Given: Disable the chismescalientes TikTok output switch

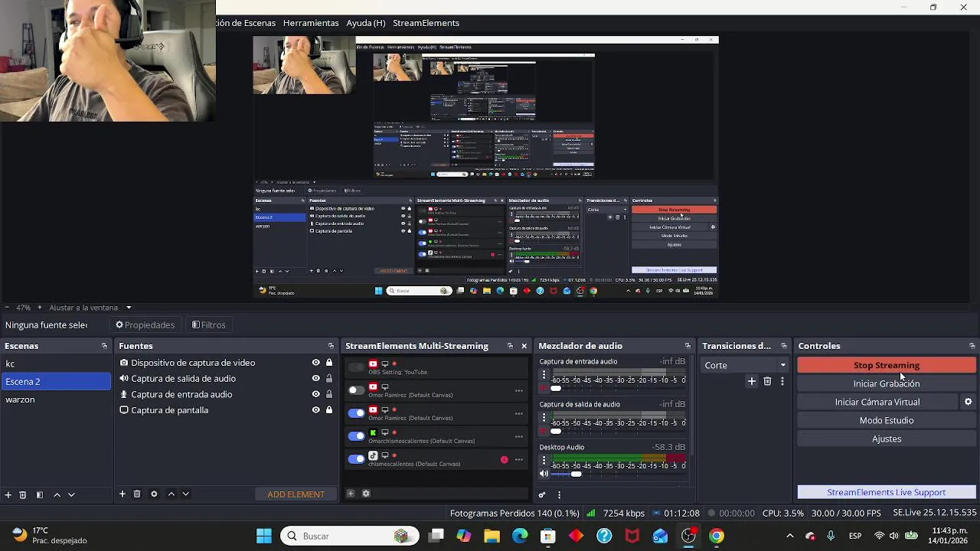Looking at the screenshot, I should coord(356,459).
